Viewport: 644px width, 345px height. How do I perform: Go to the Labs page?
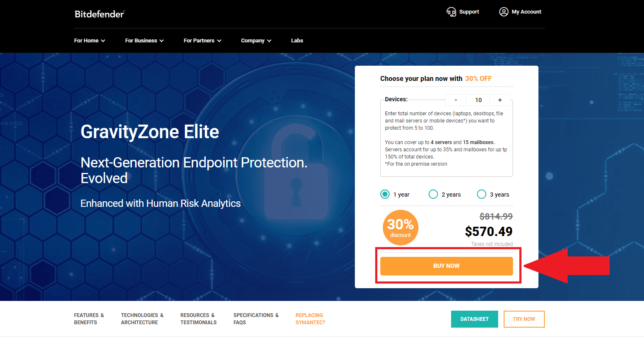click(x=297, y=41)
